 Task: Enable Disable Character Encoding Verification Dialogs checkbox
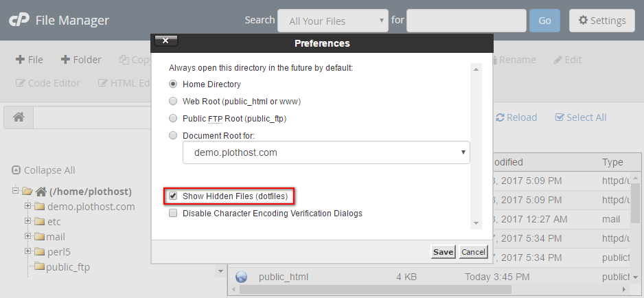(x=173, y=214)
